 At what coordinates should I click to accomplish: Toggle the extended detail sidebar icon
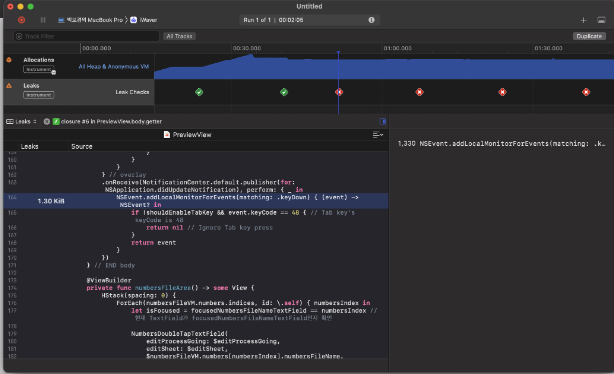(383, 122)
